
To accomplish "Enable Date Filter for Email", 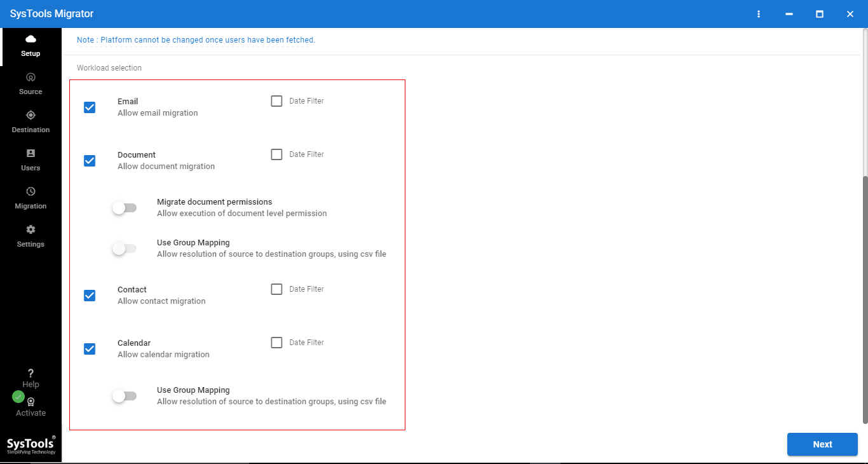I will (276, 101).
